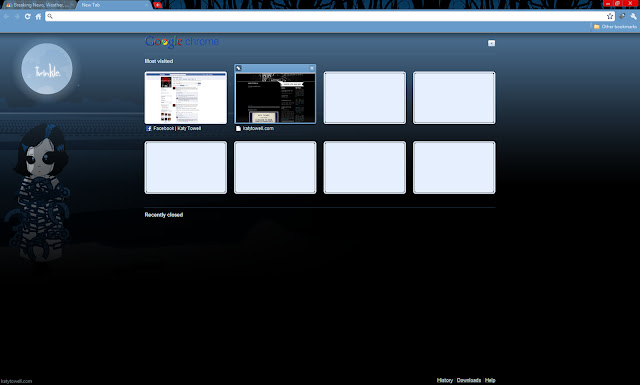Click the katytowell.com link label
This screenshot has width=640, height=385.
click(x=258, y=128)
